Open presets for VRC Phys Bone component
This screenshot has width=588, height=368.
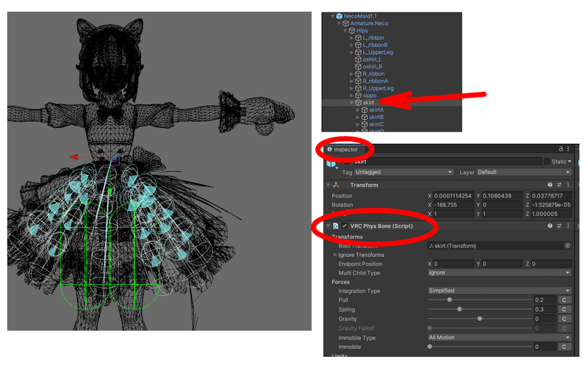coord(559,226)
